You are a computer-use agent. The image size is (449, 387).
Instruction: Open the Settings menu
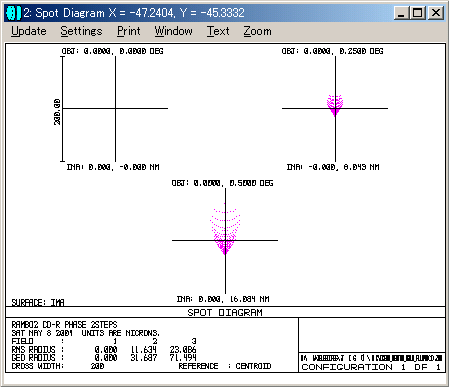[x=81, y=31]
